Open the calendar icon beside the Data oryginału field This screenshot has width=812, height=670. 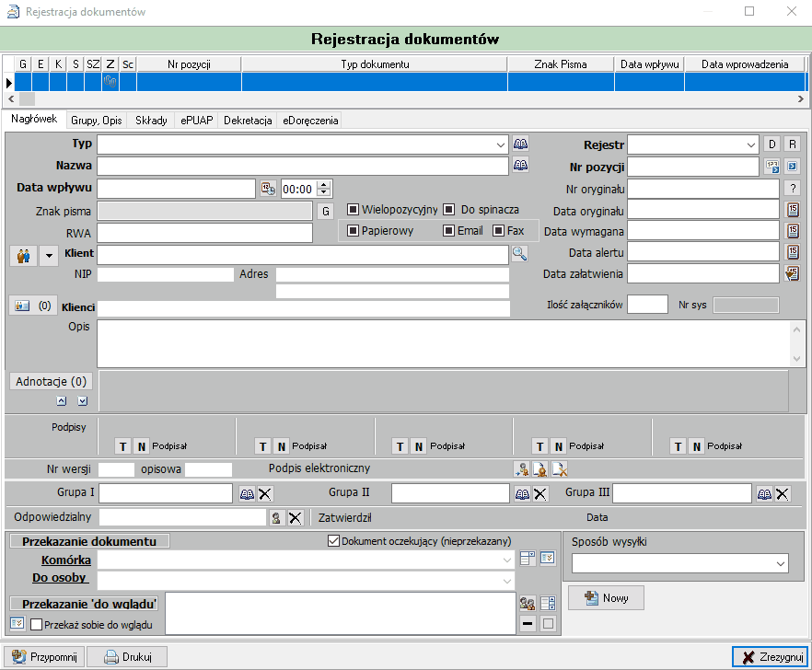(x=793, y=210)
